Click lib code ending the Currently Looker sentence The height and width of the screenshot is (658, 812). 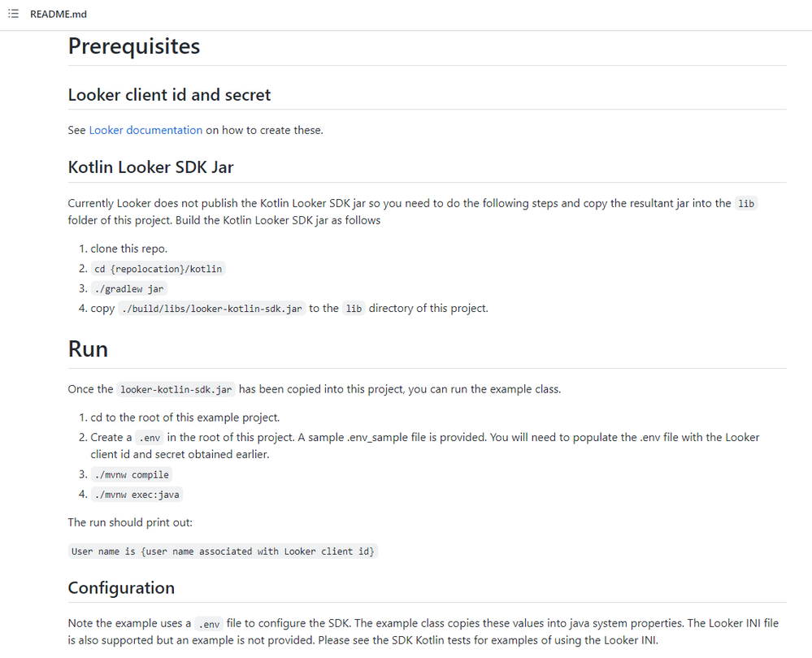click(x=745, y=204)
